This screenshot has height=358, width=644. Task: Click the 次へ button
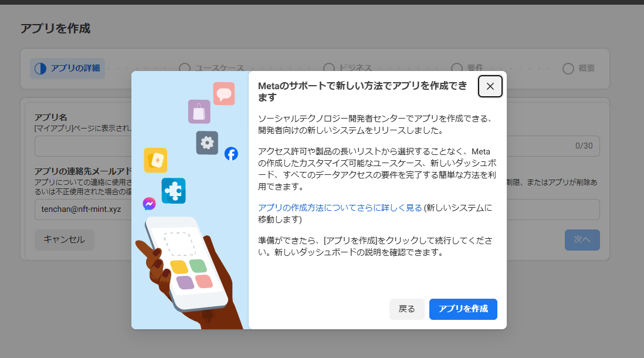(x=582, y=239)
